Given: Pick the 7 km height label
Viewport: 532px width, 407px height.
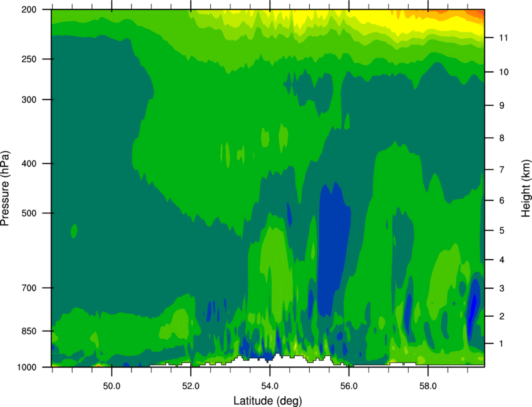Looking at the screenshot, I should point(501,170).
